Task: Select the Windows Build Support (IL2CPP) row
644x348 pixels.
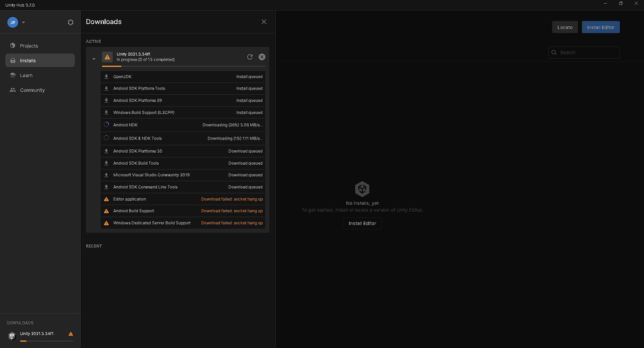Action: click(x=182, y=112)
